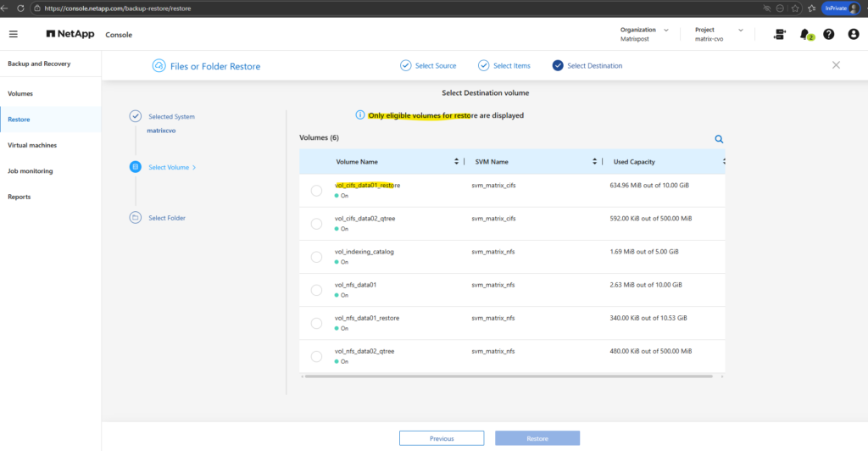Open the help question mark icon
The image size is (868, 451).
tap(828, 34)
